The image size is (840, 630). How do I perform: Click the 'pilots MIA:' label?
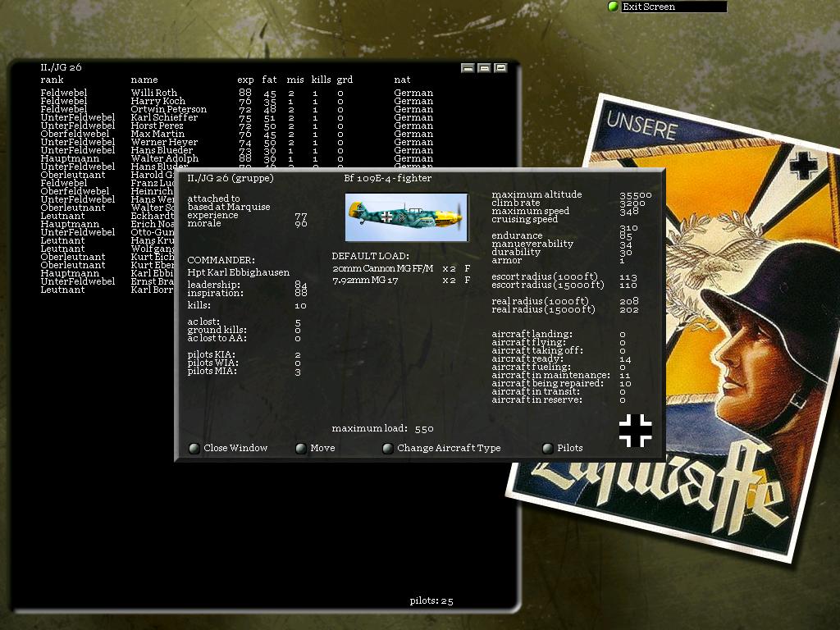[212, 372]
